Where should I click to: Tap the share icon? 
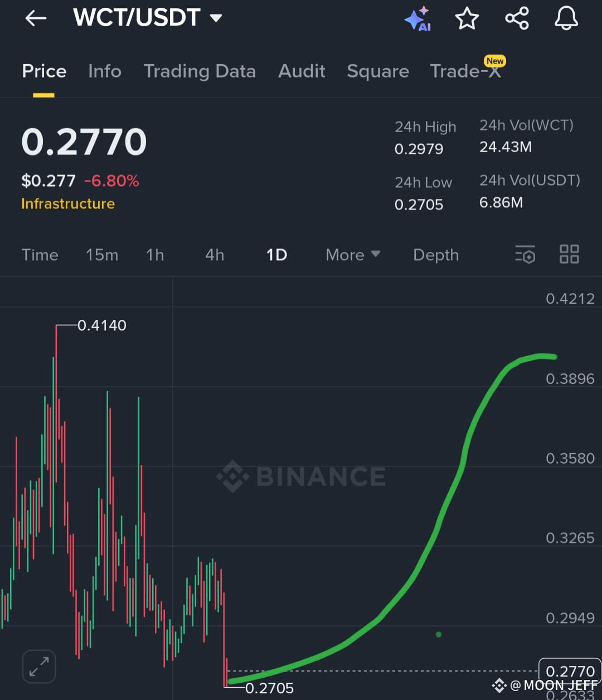pyautogui.click(x=517, y=18)
